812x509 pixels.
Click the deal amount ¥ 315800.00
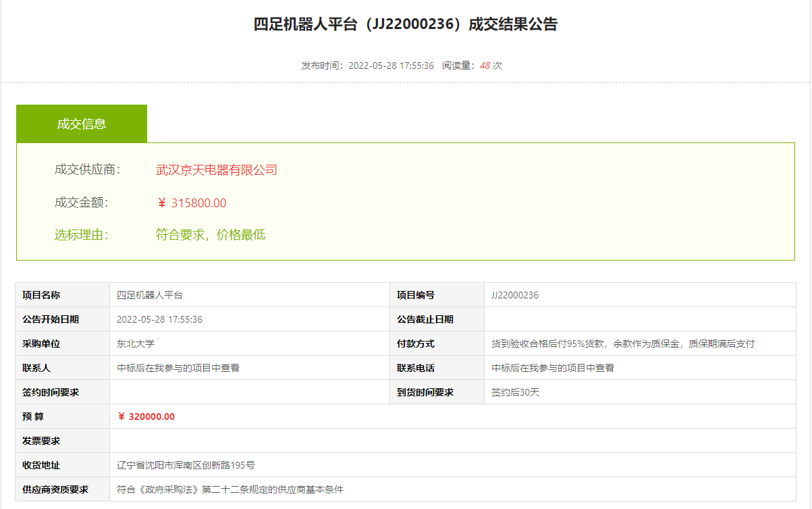(x=192, y=203)
